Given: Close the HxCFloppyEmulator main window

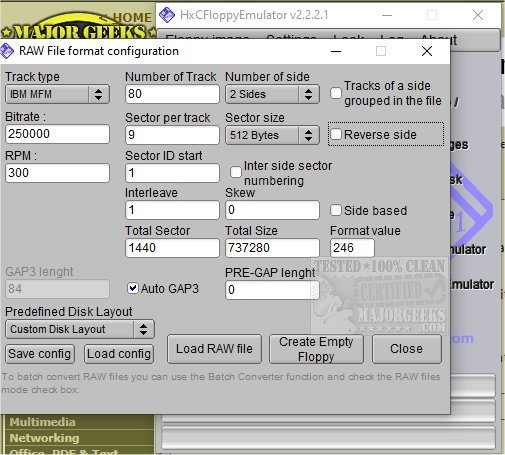Looking at the screenshot, I should 478,15.
